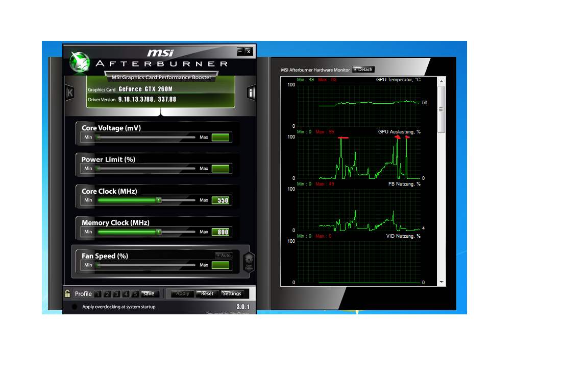This screenshot has width=588, height=368.
Task: Select profile slot 3
Action: [x=116, y=294]
